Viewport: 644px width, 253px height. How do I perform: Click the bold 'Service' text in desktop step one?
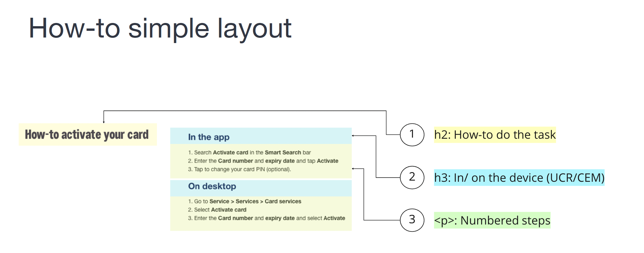coord(219,201)
